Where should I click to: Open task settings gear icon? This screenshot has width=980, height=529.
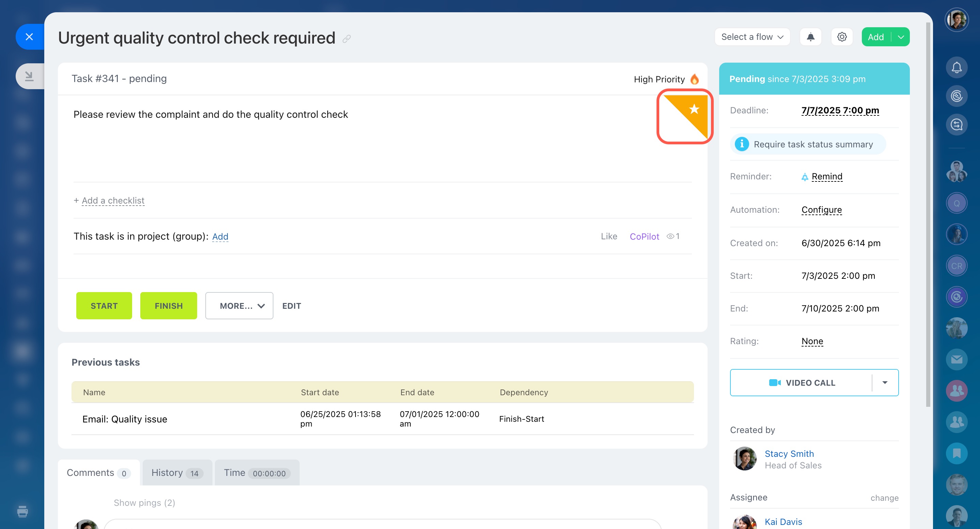pyautogui.click(x=841, y=37)
